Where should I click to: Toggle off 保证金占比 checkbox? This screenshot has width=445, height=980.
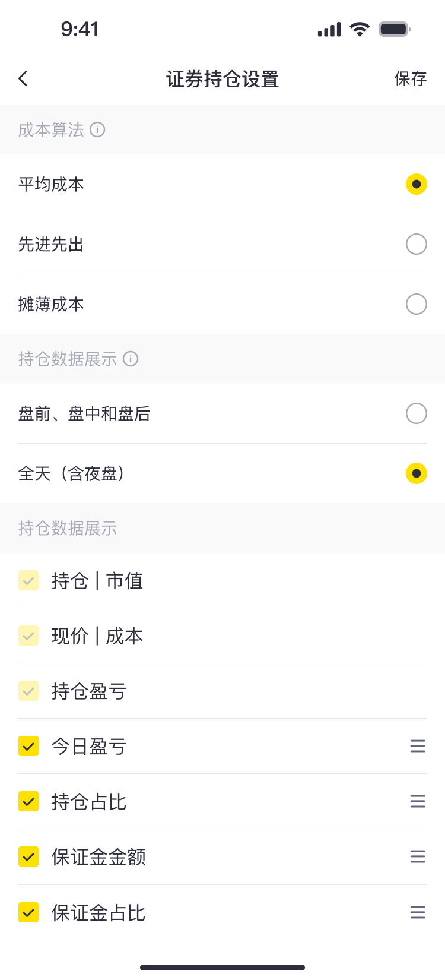28,912
